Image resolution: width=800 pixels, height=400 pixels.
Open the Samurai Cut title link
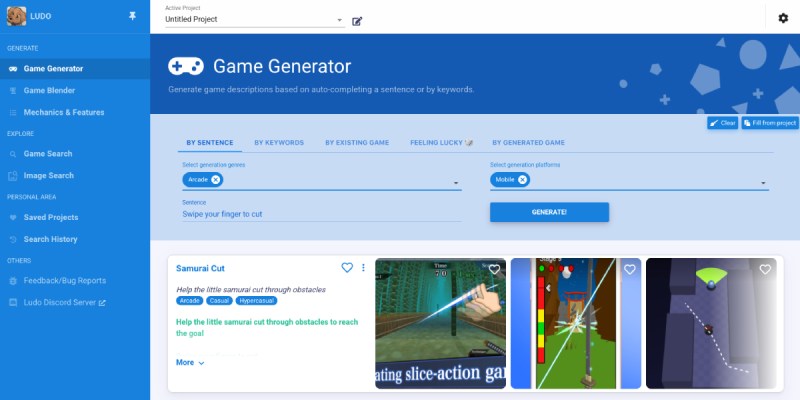[x=200, y=268]
